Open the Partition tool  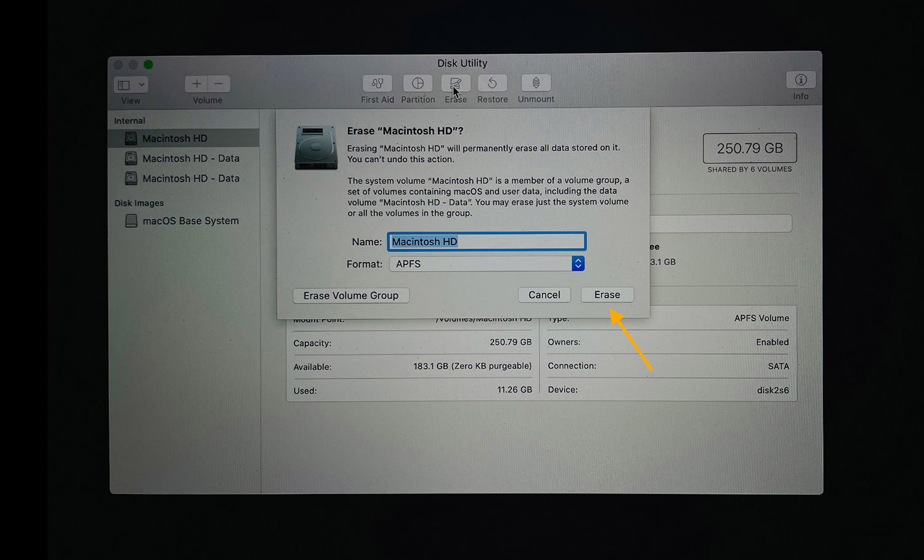(x=418, y=83)
